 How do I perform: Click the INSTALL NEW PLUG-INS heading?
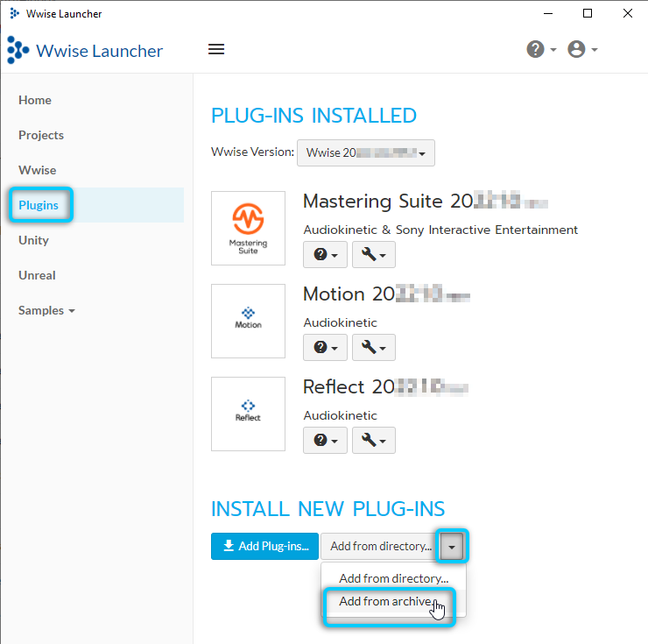pyautogui.click(x=328, y=509)
